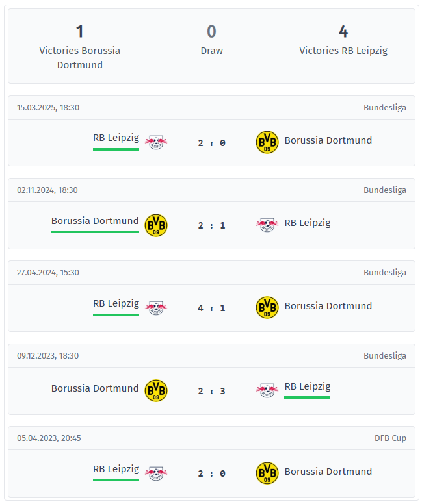
Task: Open the 2 : 0 score on 15.03.2025
Action: click(211, 143)
